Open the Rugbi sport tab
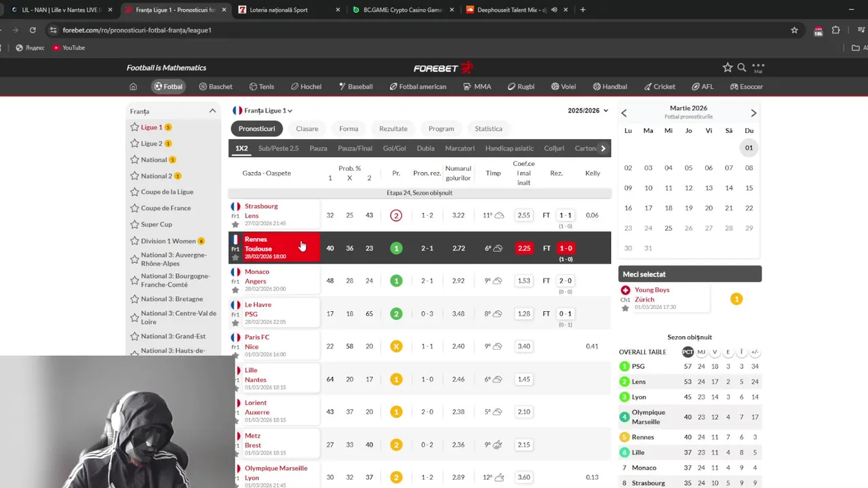 [x=521, y=87]
